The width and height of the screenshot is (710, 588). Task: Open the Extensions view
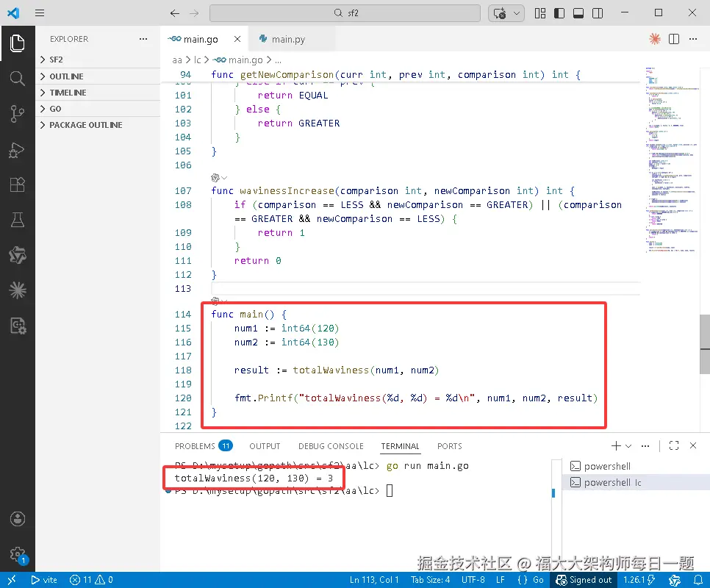(17, 184)
